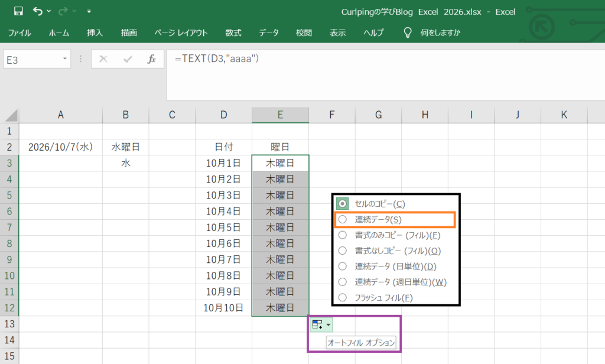605x364 pixels.
Task: Click cell D9 with 10月7日
Action: pos(223,260)
